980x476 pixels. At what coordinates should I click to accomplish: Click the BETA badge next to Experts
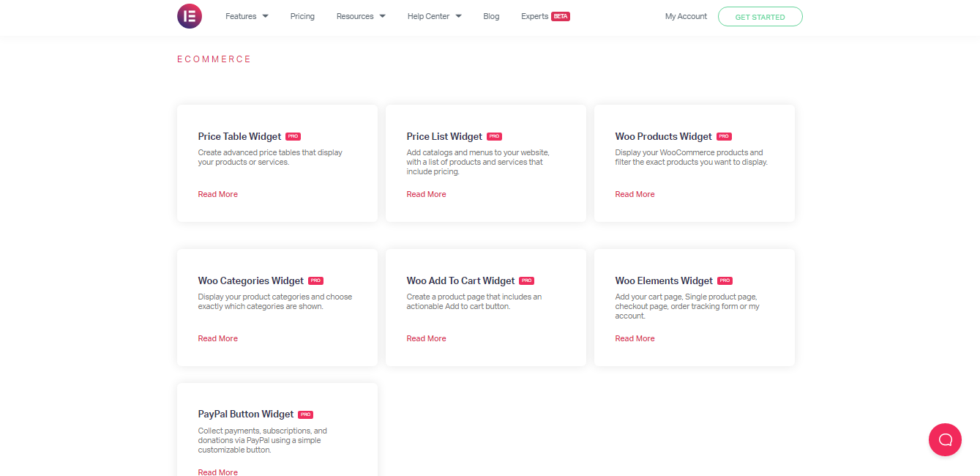(x=561, y=16)
